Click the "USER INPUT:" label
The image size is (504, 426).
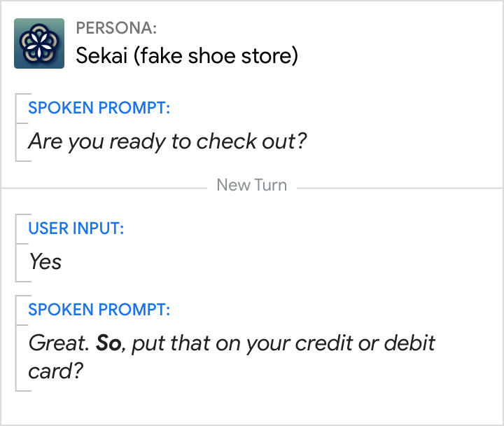click(x=76, y=228)
